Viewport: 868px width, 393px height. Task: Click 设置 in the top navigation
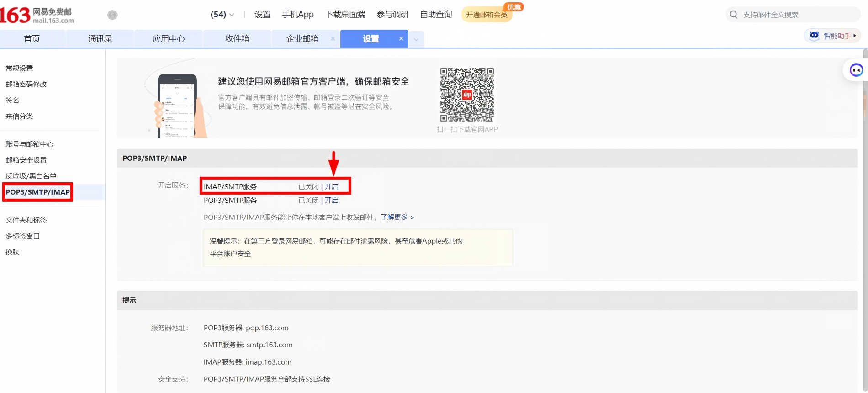point(263,15)
